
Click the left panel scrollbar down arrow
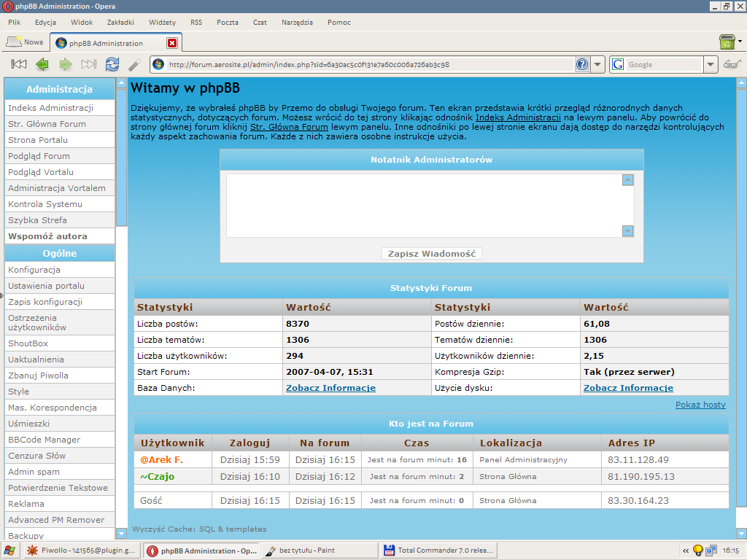point(122,534)
